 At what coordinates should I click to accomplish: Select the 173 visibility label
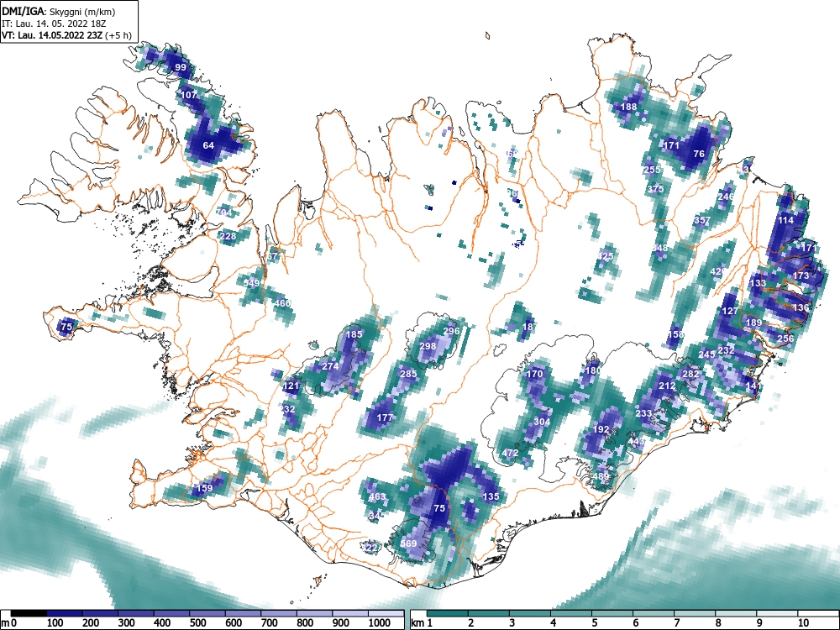coord(801,276)
